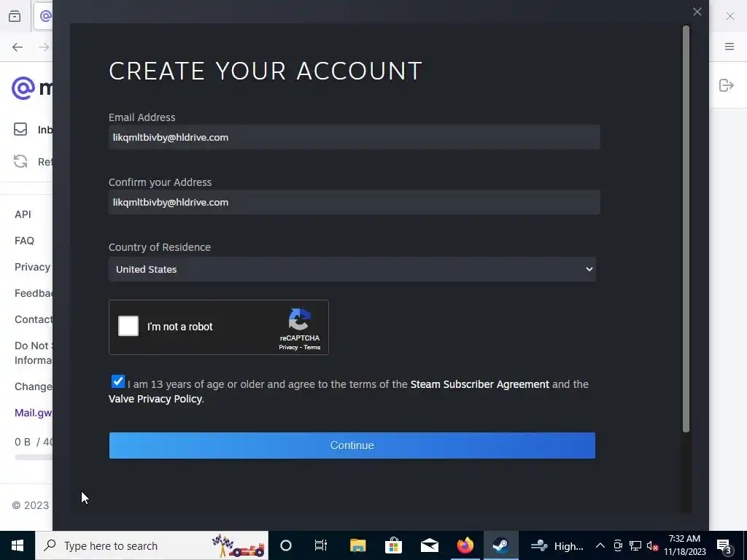Open the Steam Subscriber Agreement link
The image size is (747, 560).
pyautogui.click(x=479, y=384)
